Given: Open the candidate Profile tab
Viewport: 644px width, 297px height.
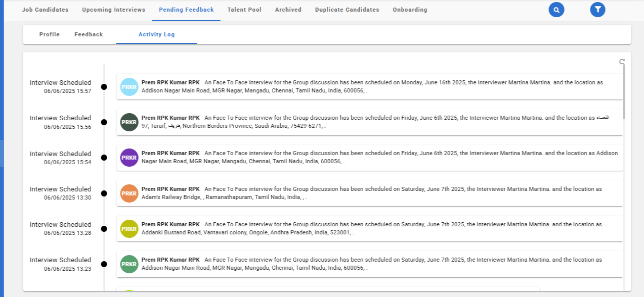Looking at the screenshot, I should (x=50, y=34).
